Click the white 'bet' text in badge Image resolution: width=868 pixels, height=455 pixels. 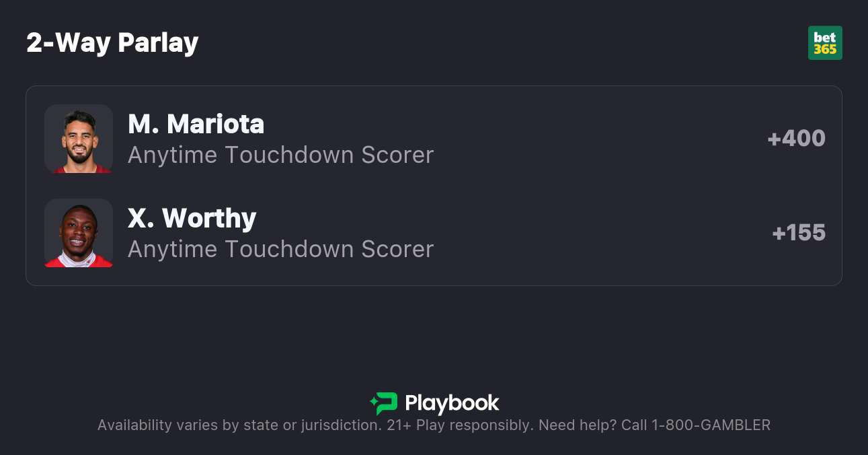pyautogui.click(x=825, y=38)
